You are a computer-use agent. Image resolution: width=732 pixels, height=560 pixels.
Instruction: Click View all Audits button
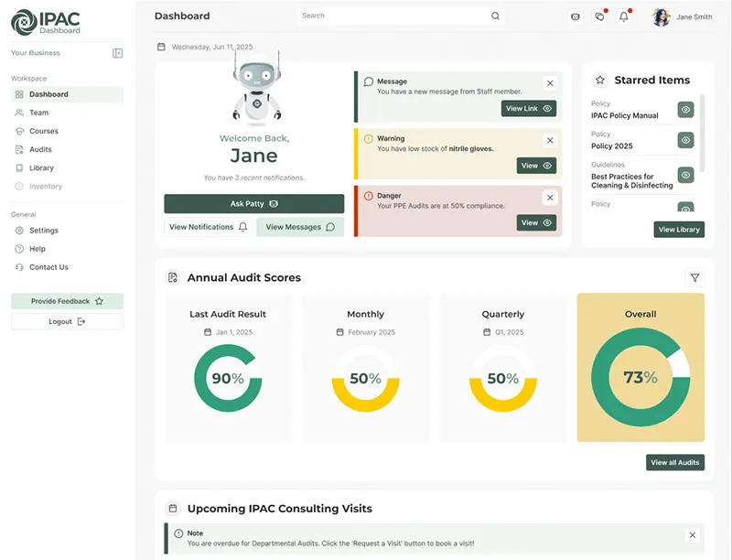tap(675, 462)
